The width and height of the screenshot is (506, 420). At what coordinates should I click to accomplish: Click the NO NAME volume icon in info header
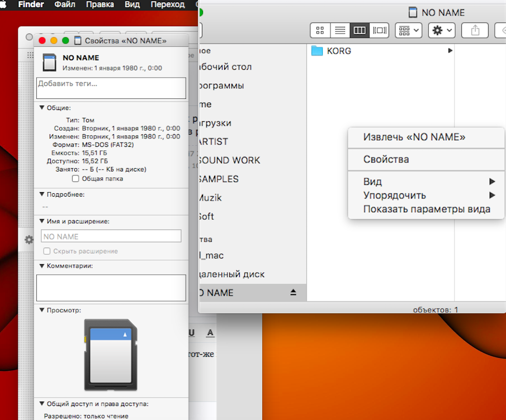point(49,62)
